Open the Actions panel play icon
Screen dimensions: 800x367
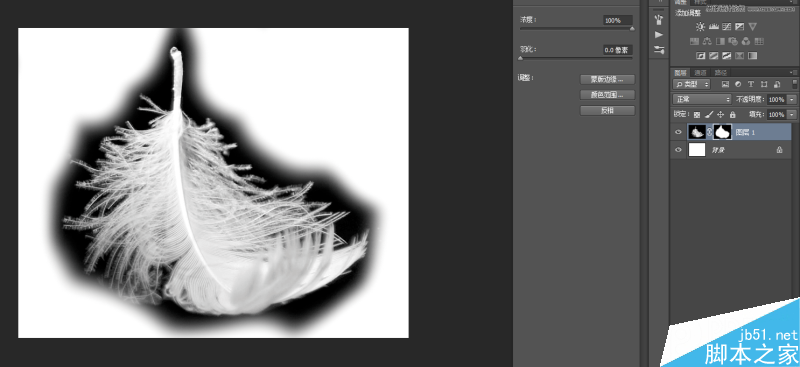(659, 35)
